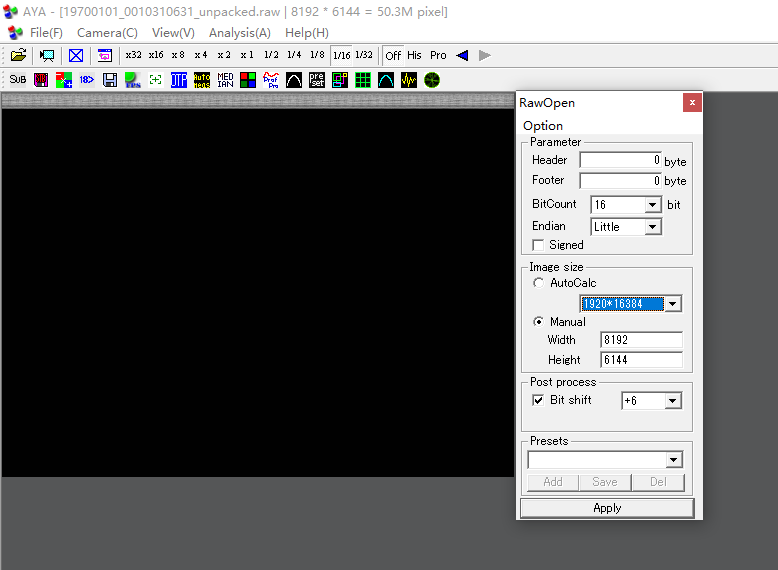Open the View(V) menu

173,33
